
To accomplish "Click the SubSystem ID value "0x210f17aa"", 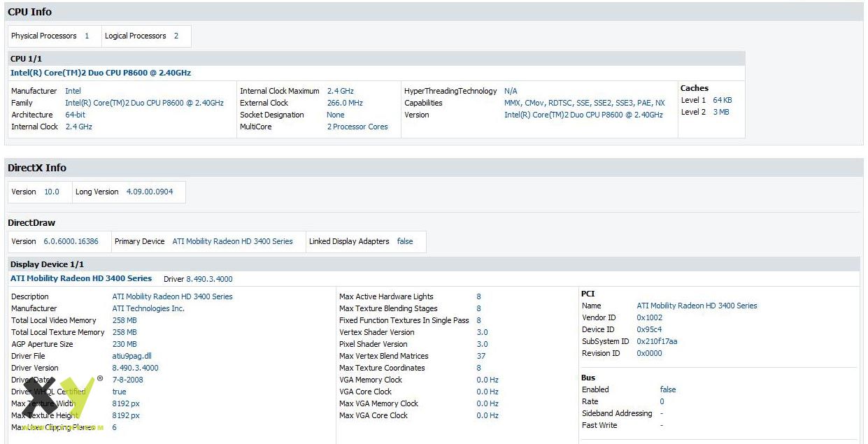I will 657,341.
